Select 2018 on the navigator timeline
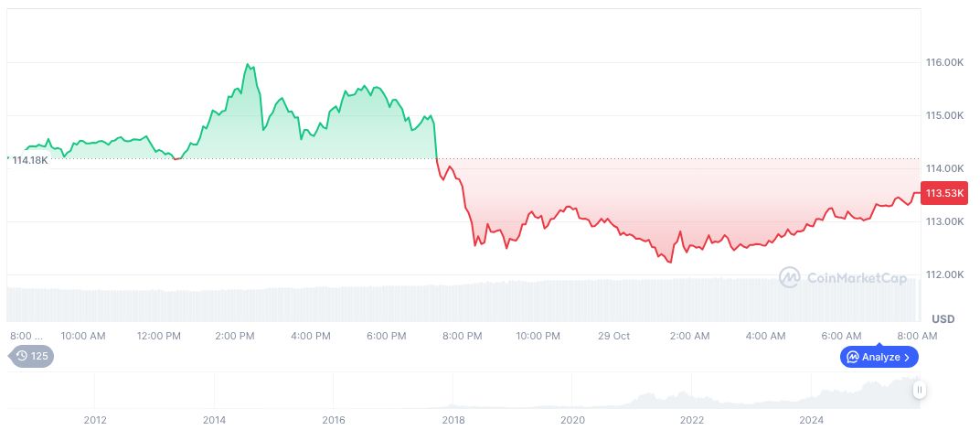Screen dimensions: 980x430 coord(453,420)
